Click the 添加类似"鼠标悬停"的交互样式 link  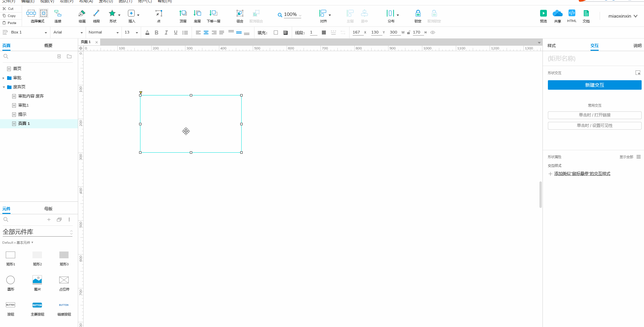coord(582,174)
